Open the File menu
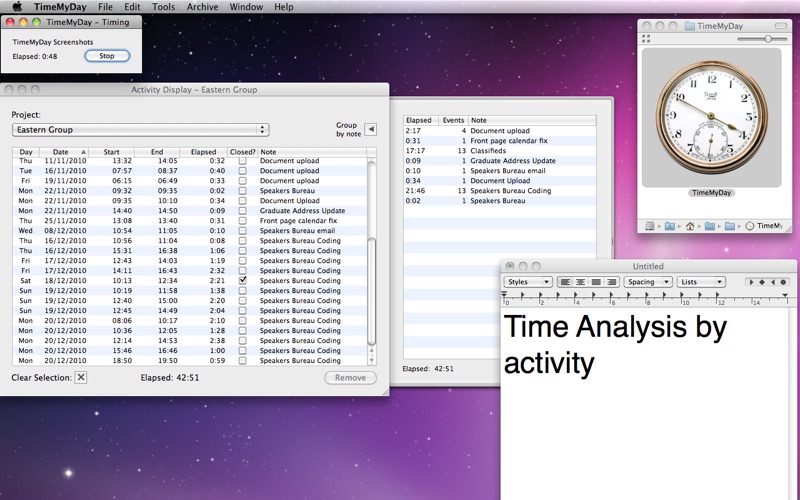 tap(105, 7)
